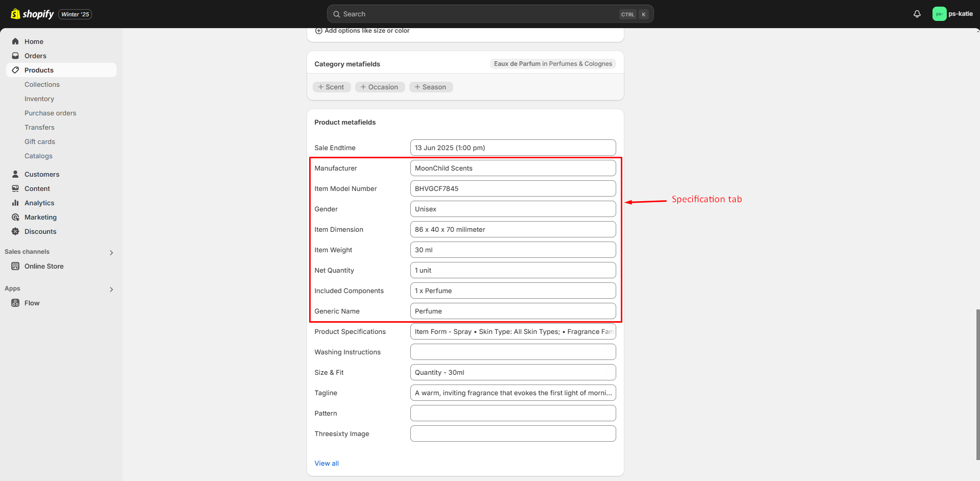Open the Analytics dashboard

coord(40,203)
